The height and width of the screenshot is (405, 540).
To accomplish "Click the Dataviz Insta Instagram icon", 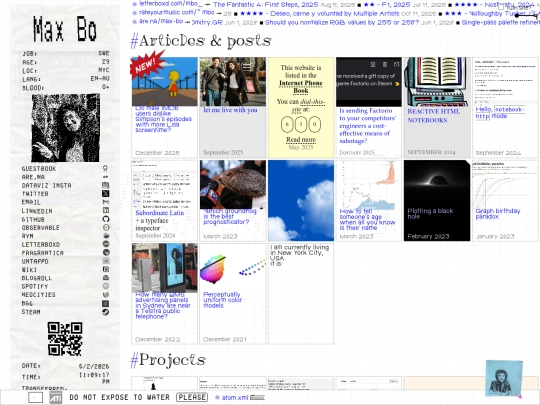I will 105,185.
